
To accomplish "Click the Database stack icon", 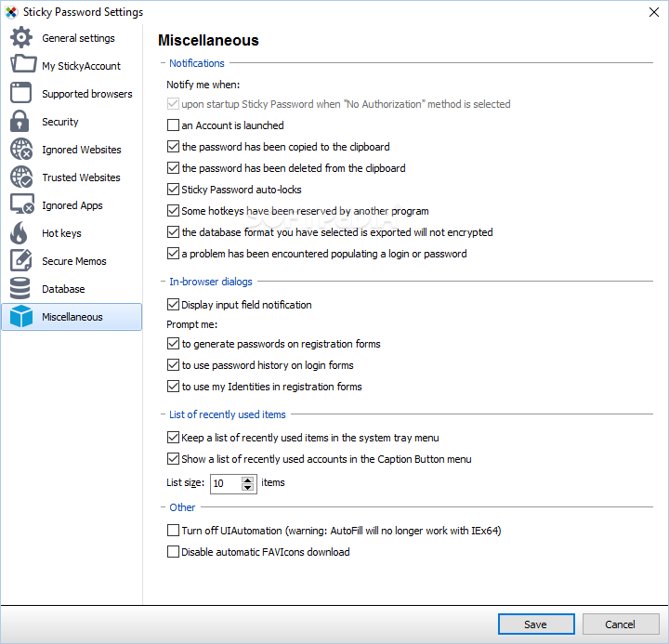I will (x=20, y=288).
